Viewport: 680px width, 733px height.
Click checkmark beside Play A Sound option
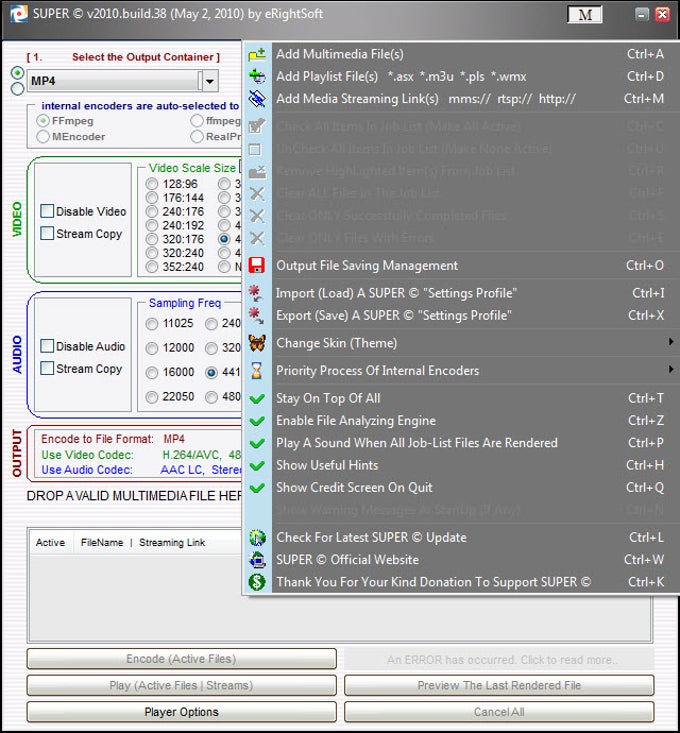pyautogui.click(x=257, y=443)
